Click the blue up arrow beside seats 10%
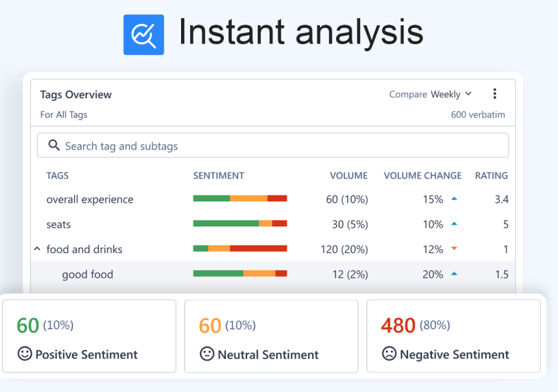 point(454,223)
